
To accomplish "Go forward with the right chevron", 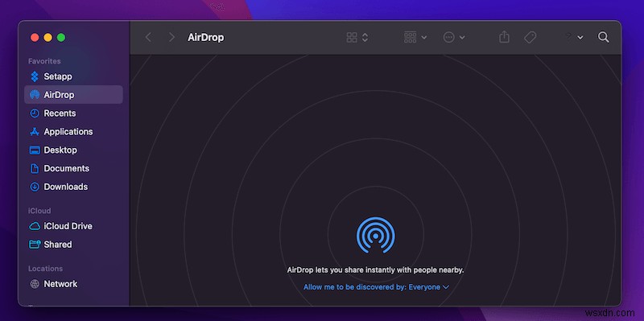I will 171,37.
